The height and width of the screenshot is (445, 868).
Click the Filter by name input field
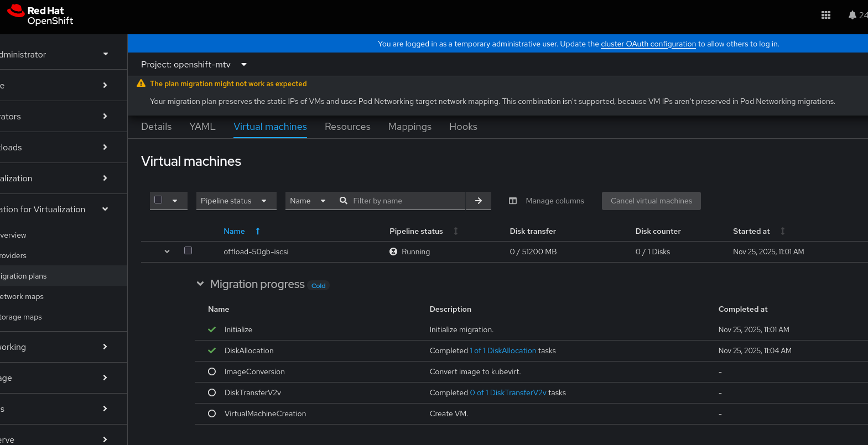tap(407, 201)
